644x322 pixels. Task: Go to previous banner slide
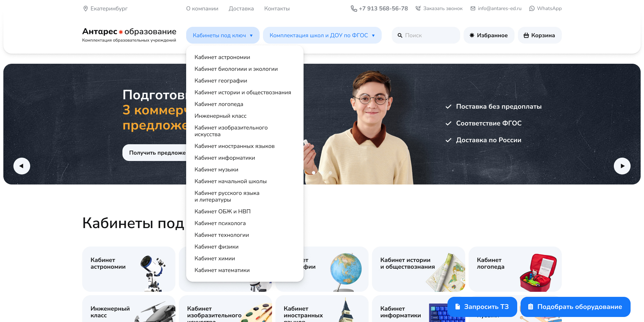point(22,166)
